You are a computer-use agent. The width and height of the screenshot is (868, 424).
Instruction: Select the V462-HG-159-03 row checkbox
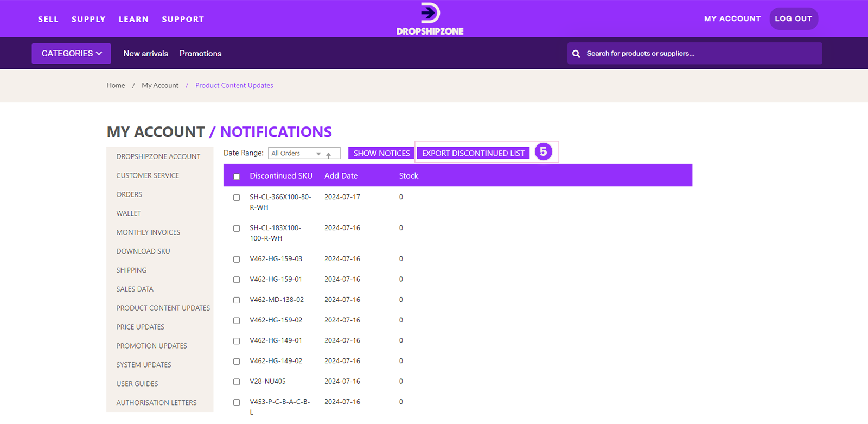coord(237,260)
